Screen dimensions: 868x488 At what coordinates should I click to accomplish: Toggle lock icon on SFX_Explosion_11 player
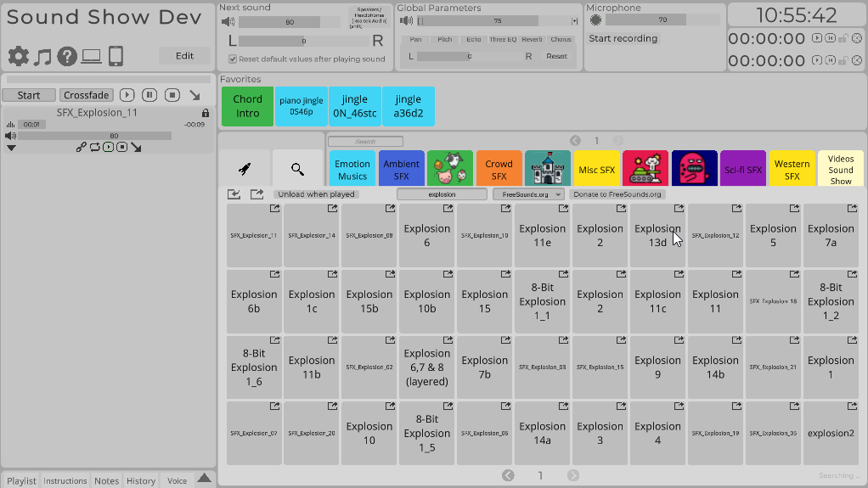[x=206, y=113]
